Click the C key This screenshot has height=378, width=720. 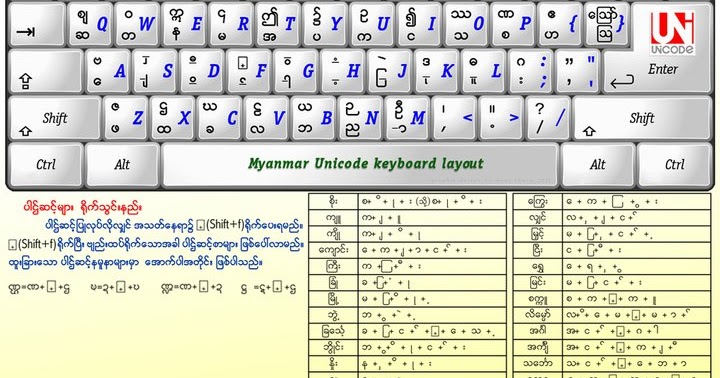pos(220,118)
